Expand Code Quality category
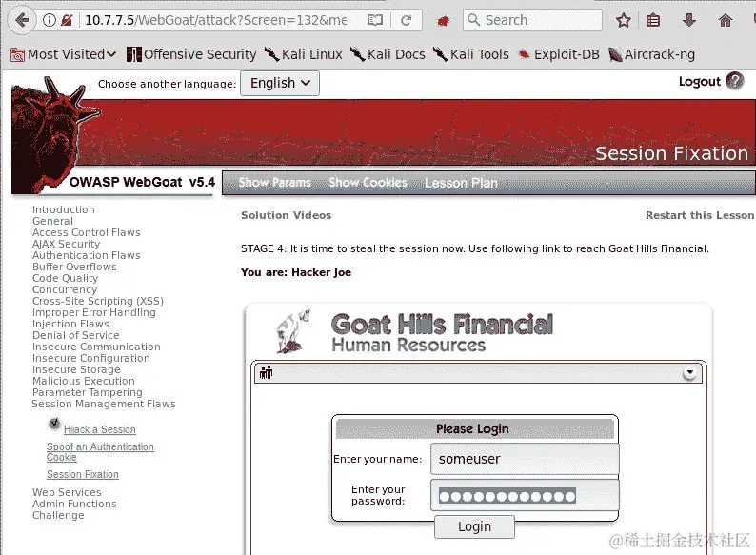The image size is (756, 555). click(x=65, y=278)
